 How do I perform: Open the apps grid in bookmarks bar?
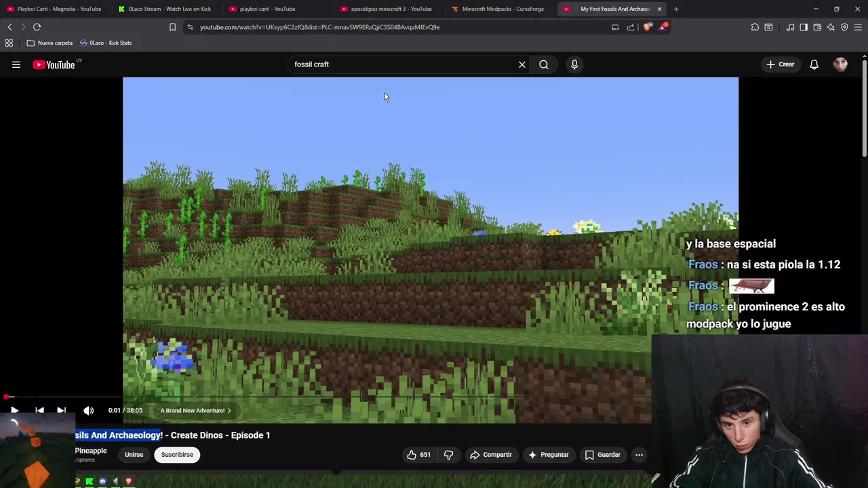pyautogui.click(x=9, y=43)
